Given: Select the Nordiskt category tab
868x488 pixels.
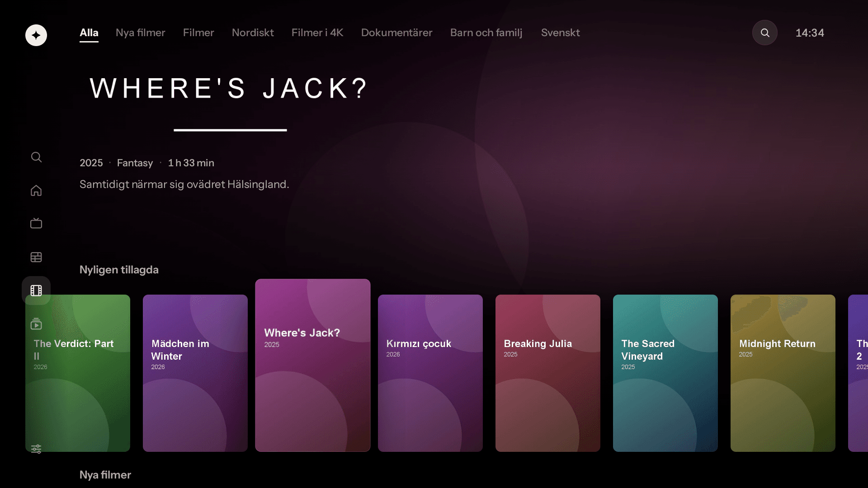Looking at the screenshot, I should click(253, 33).
